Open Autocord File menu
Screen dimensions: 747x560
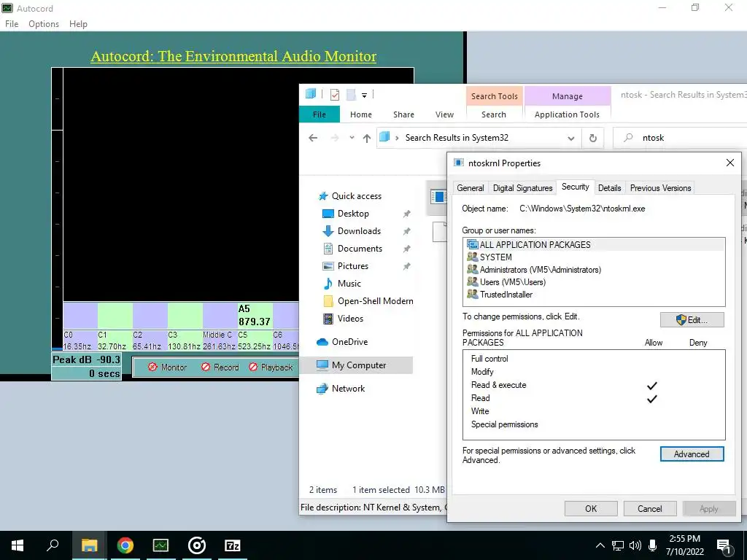point(12,24)
